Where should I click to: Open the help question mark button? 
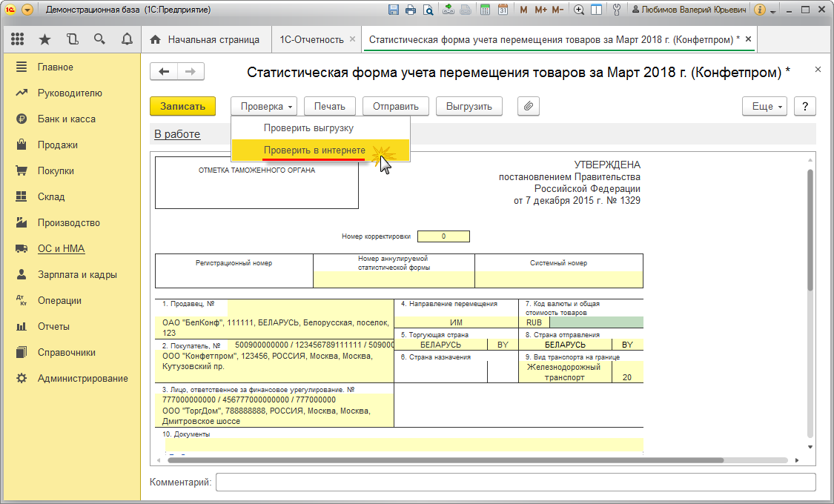(x=805, y=106)
